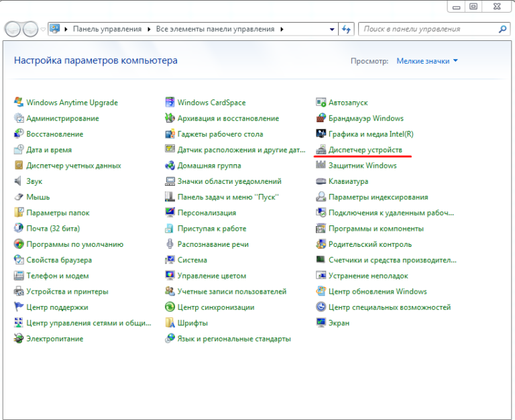Open the Программы и компоненты link
The width and height of the screenshot is (515, 420).
point(376,229)
